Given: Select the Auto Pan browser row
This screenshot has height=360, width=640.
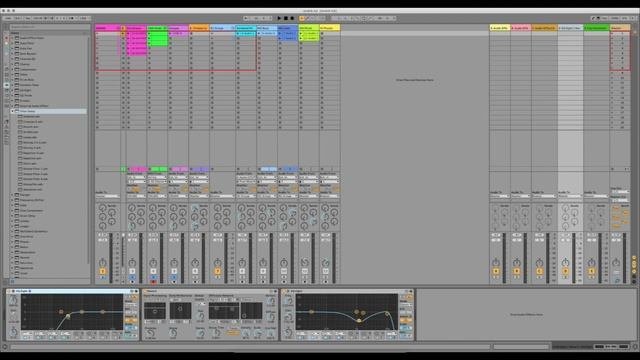Looking at the screenshot, I should [x=49, y=48].
